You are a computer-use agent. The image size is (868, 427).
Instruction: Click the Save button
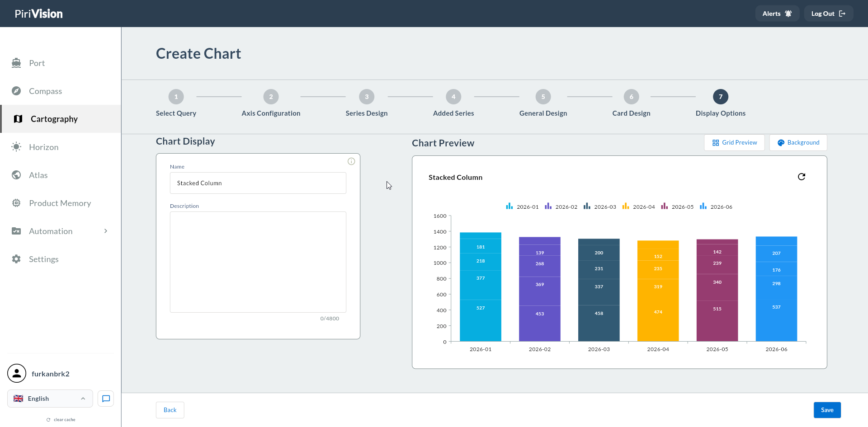tap(827, 410)
